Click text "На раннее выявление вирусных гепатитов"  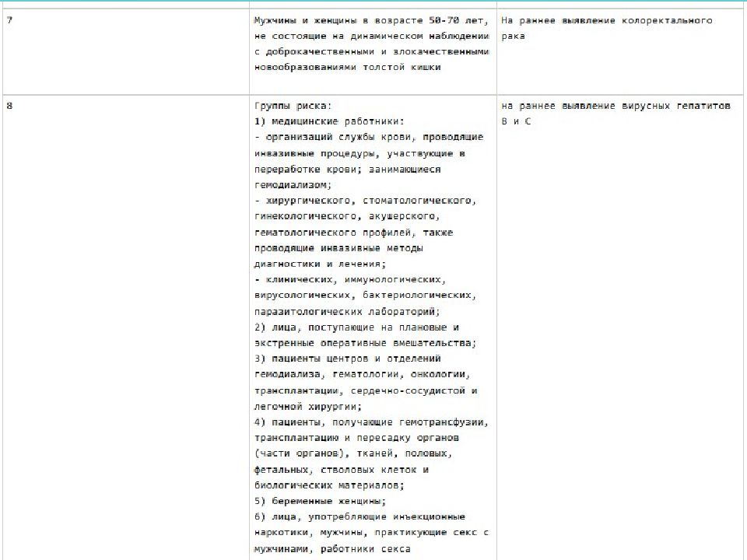[x=615, y=105]
